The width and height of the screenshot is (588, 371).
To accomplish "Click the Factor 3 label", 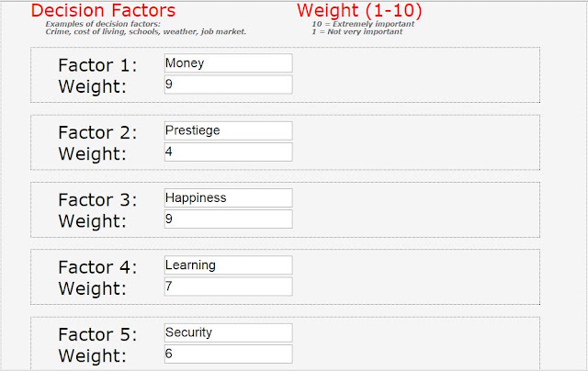I will tap(97, 200).
